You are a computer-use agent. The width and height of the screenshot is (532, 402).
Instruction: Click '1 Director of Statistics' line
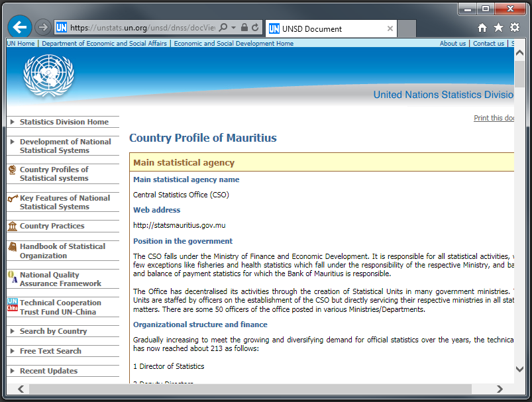point(169,366)
